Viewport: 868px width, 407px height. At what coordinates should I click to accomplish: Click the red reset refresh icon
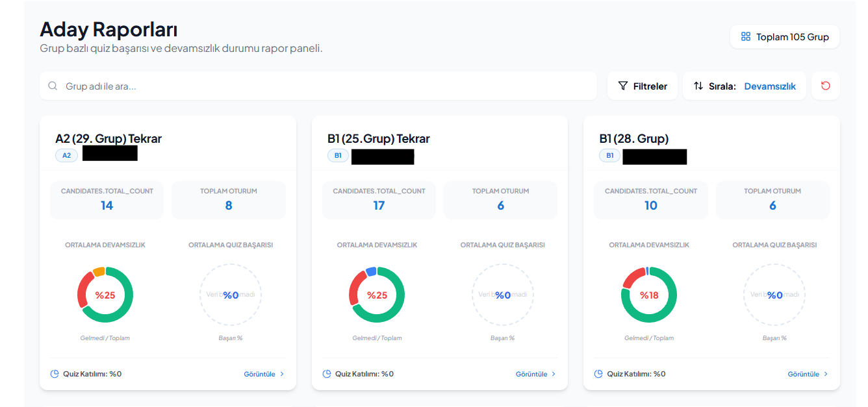coord(826,86)
